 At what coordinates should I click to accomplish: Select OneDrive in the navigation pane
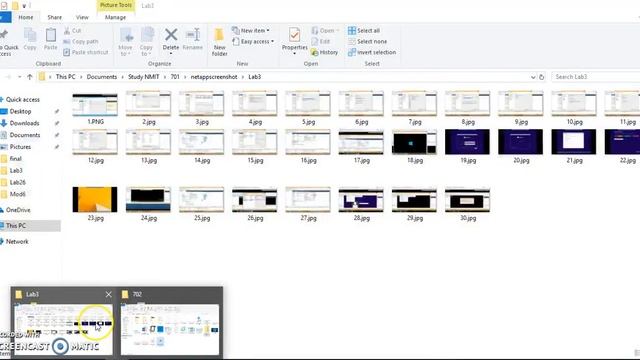[x=18, y=210]
